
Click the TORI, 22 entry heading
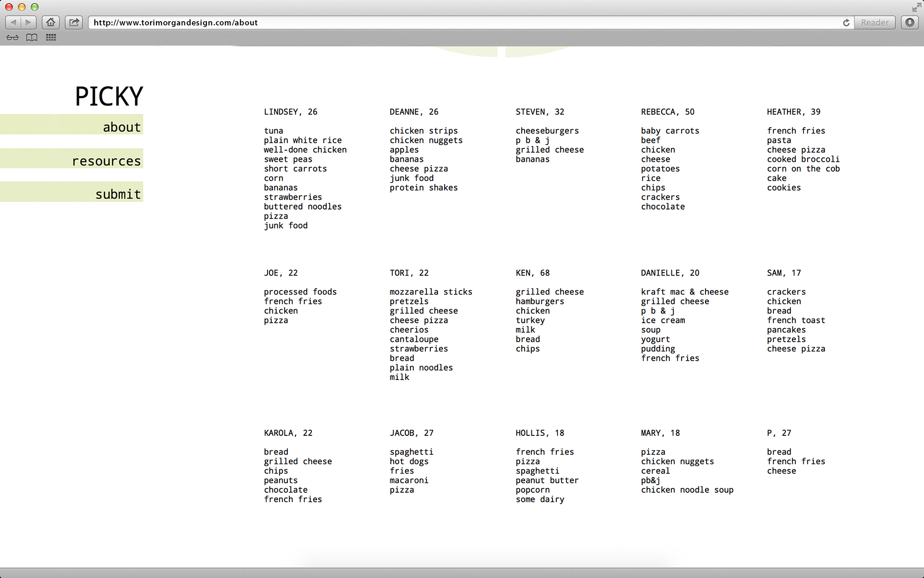(409, 273)
